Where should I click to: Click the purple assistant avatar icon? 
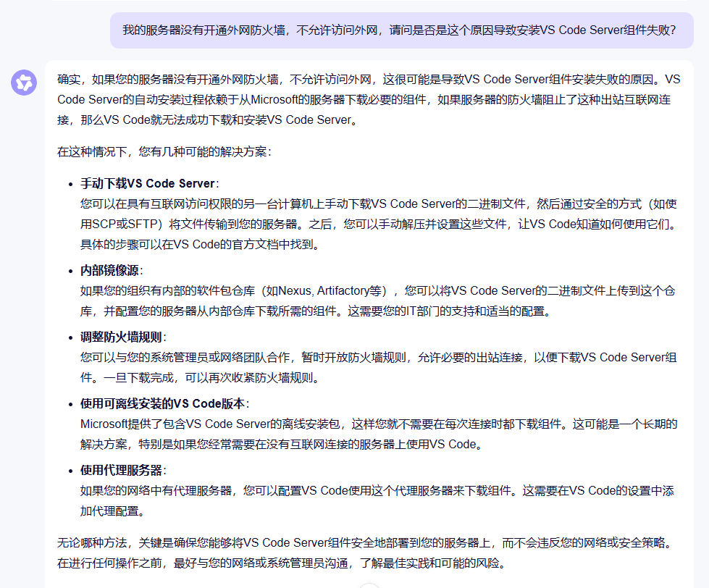23,83
